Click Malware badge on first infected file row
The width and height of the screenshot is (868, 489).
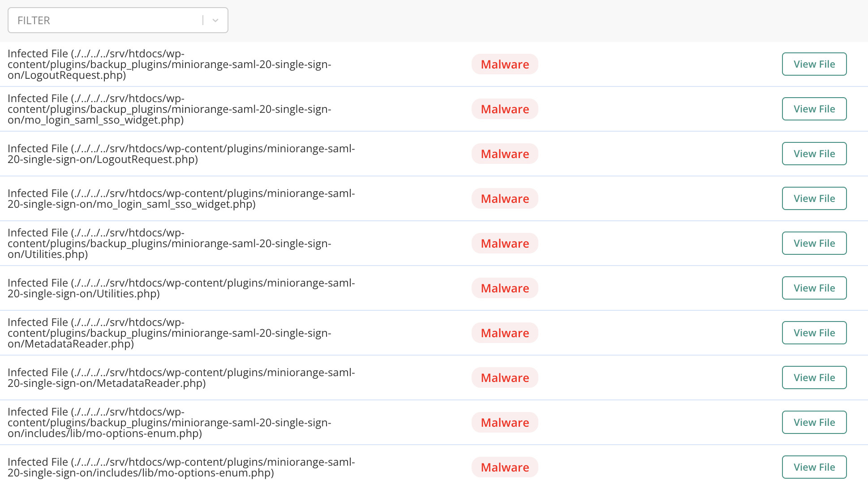(504, 64)
